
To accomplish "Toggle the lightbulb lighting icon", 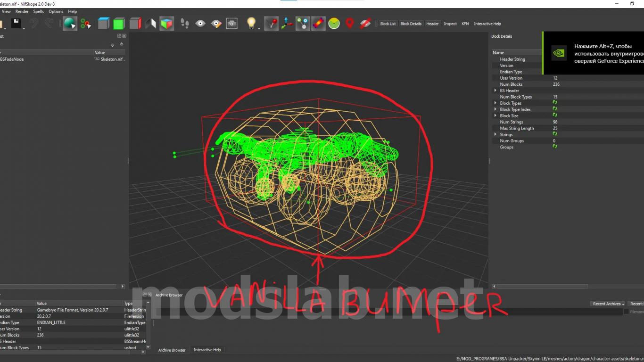I will click(252, 23).
